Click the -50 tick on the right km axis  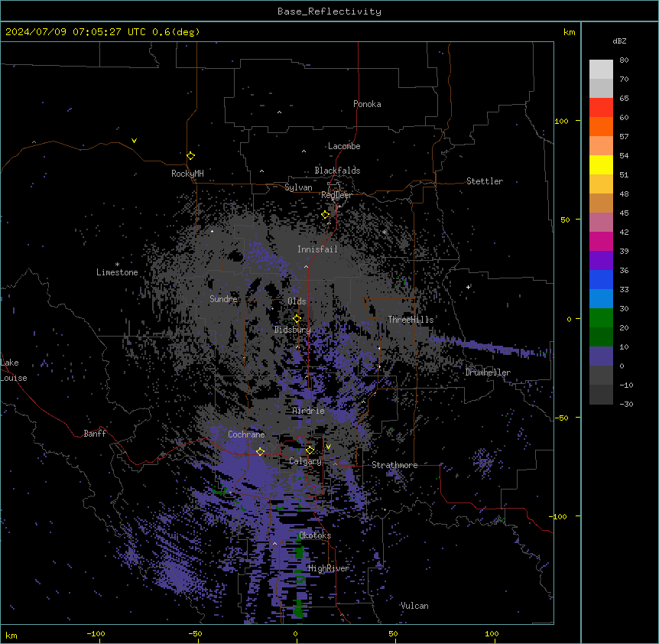tap(561, 418)
